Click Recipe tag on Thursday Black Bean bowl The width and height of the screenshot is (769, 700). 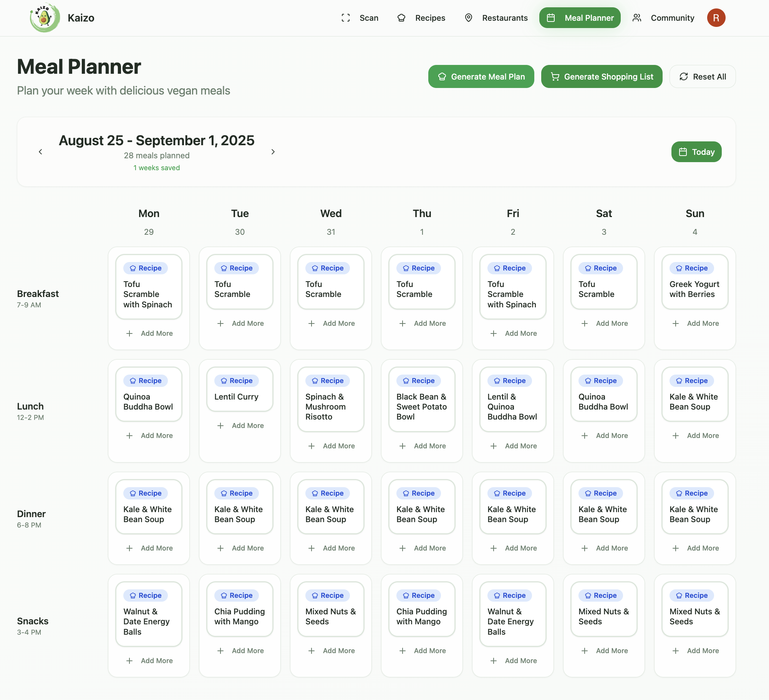(418, 380)
